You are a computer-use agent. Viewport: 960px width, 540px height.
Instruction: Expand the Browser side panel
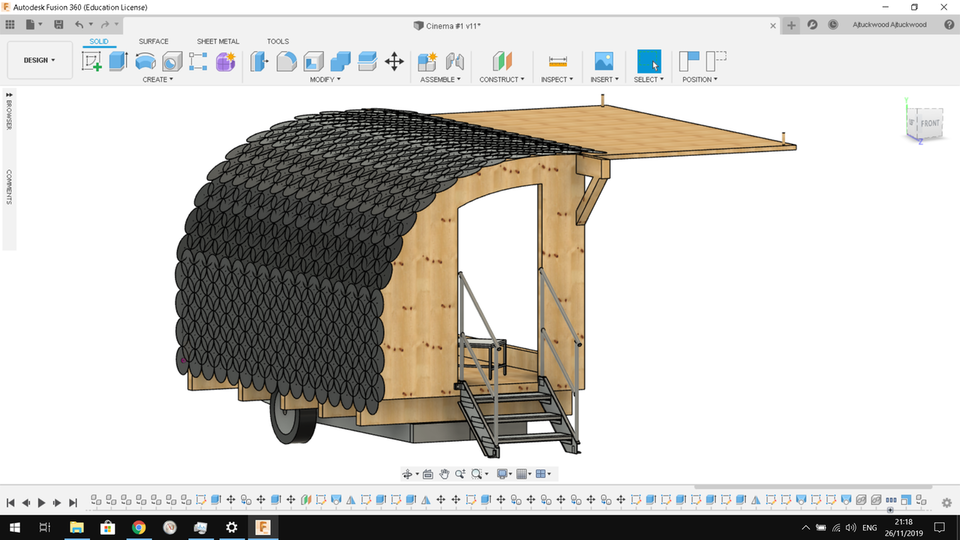tap(9, 114)
